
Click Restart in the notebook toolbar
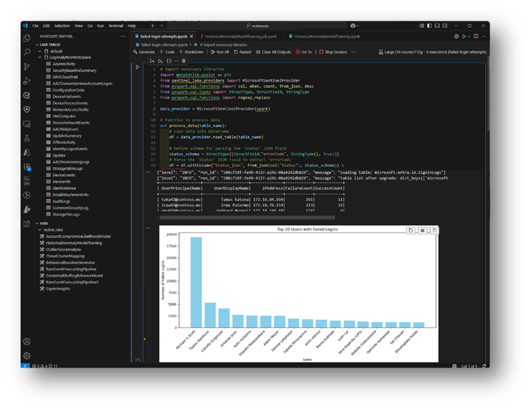(243, 52)
